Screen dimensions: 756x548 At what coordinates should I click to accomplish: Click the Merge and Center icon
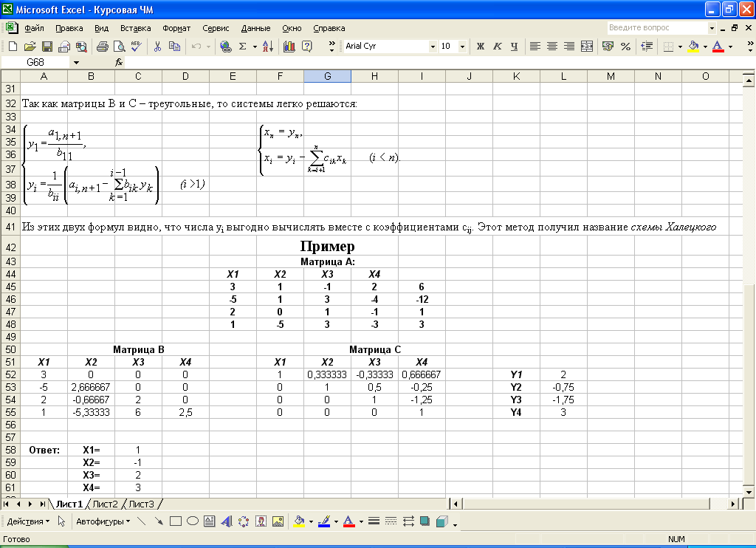587,47
